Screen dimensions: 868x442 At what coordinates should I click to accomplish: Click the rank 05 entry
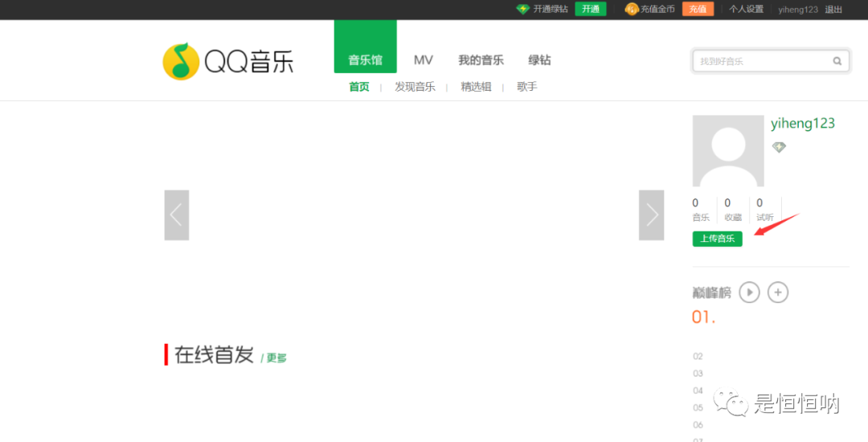(x=698, y=407)
